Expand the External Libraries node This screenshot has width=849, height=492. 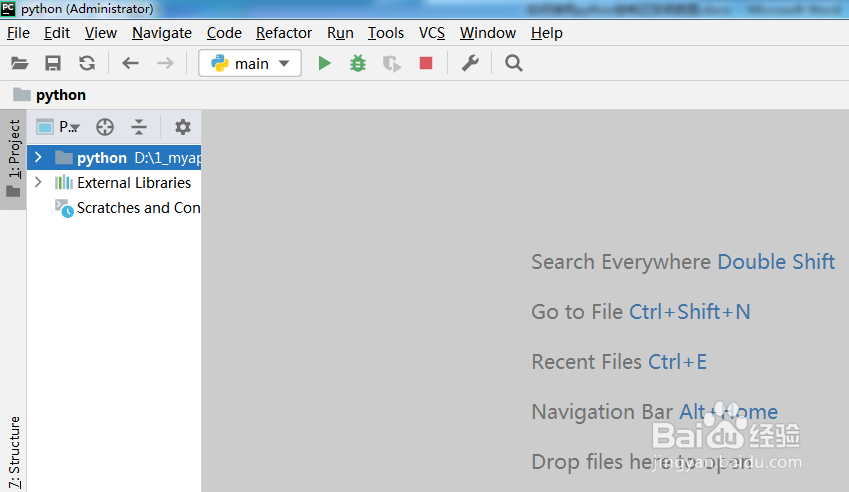tap(38, 182)
